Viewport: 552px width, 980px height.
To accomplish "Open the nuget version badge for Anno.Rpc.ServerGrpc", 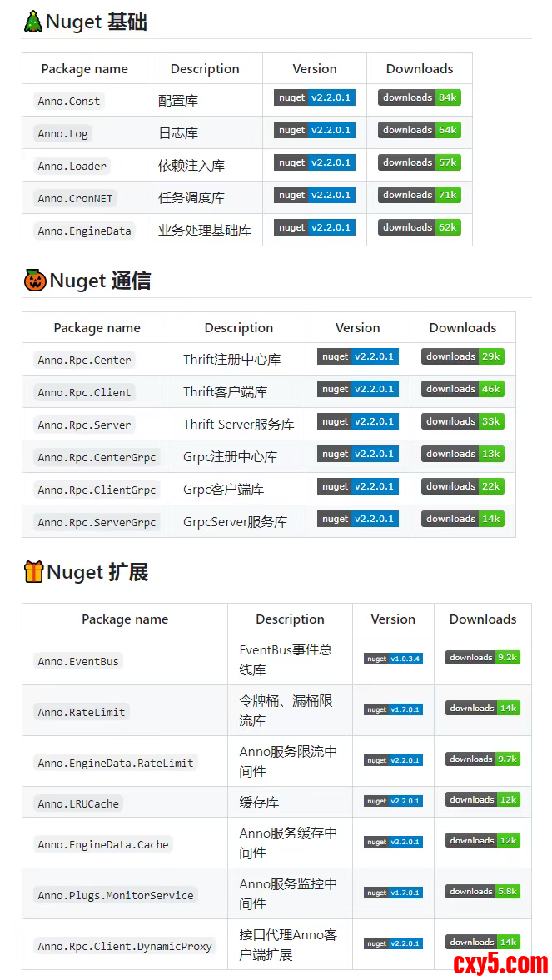I will (357, 520).
